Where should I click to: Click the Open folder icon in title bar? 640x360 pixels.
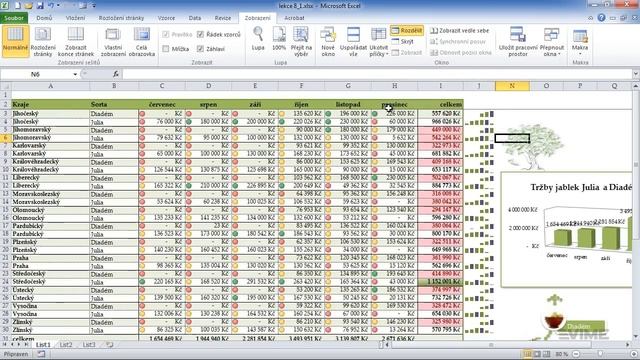[28, 6]
